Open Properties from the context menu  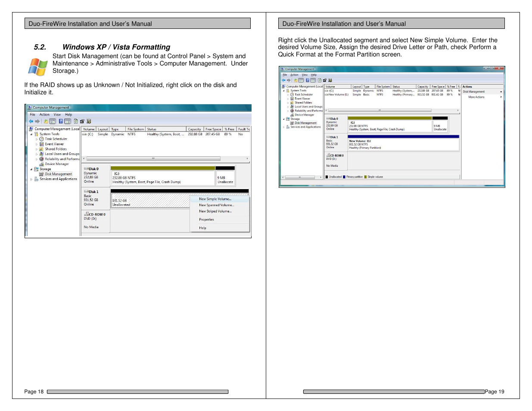pyautogui.click(x=220, y=219)
